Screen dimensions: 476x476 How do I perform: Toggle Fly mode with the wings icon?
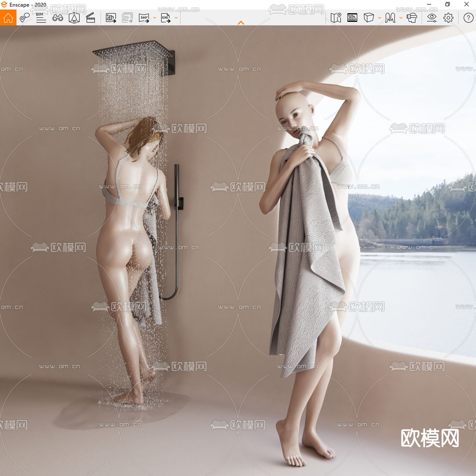[390, 18]
